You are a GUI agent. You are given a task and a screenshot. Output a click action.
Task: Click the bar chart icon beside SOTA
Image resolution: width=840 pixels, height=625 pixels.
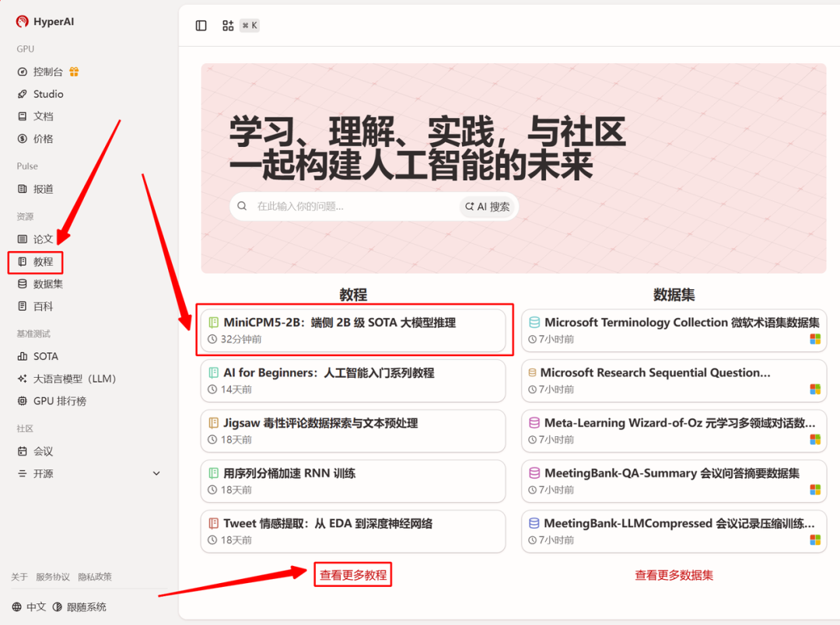(x=22, y=356)
